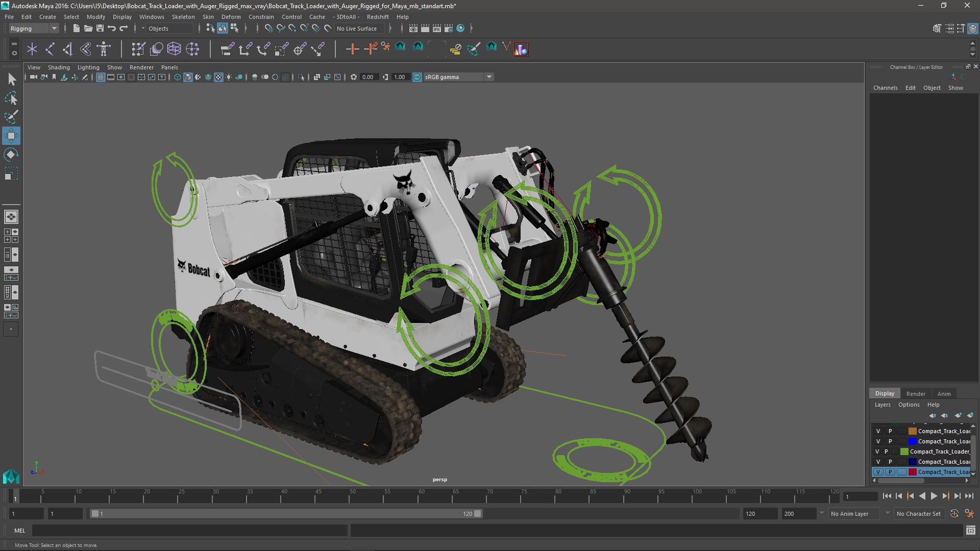The height and width of the screenshot is (551, 980).
Task: Click move layer up icon in Layer Editor
Action: coord(933,415)
